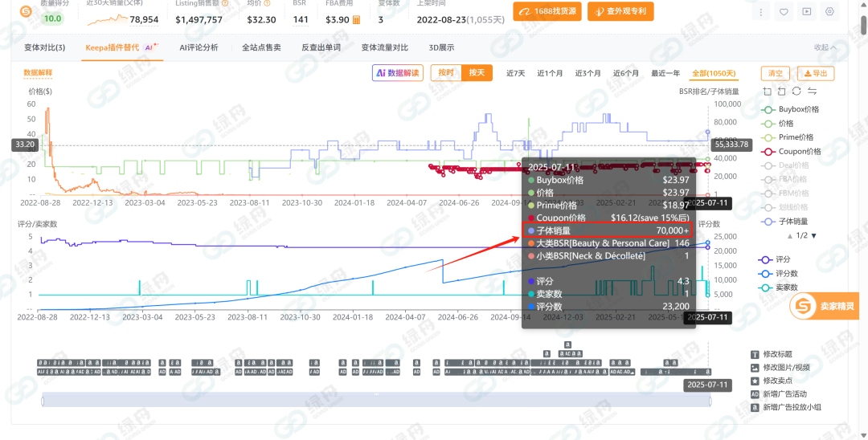The width and height of the screenshot is (868, 440).
Task: Toggle the 子体销量 series in legend
Action: coord(784,221)
